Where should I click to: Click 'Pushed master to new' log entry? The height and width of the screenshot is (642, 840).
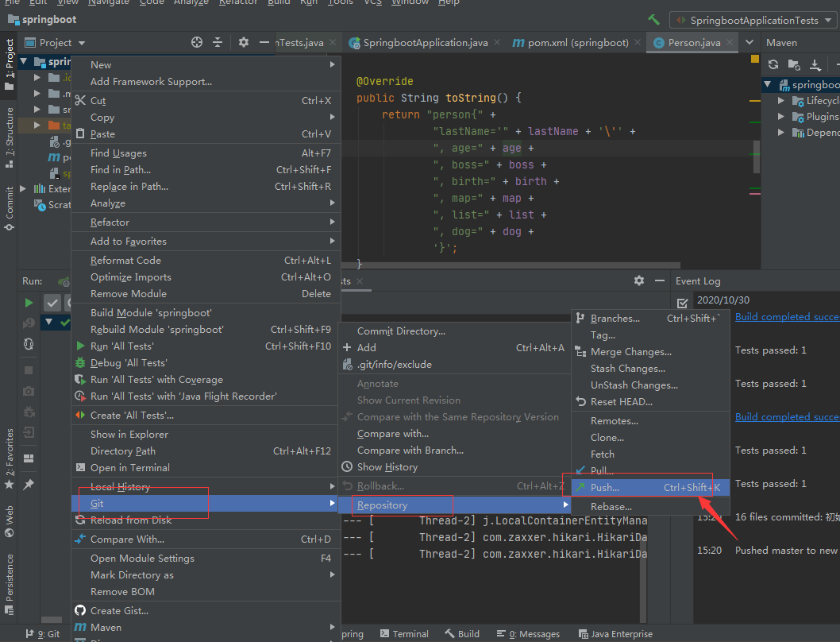(x=786, y=551)
